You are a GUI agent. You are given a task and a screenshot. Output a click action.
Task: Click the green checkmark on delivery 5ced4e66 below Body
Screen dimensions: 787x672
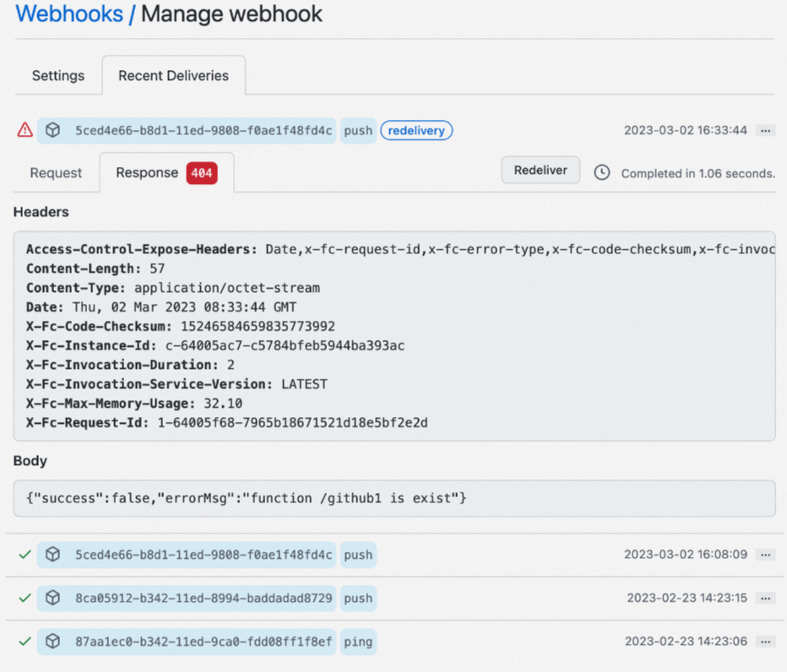click(x=24, y=555)
